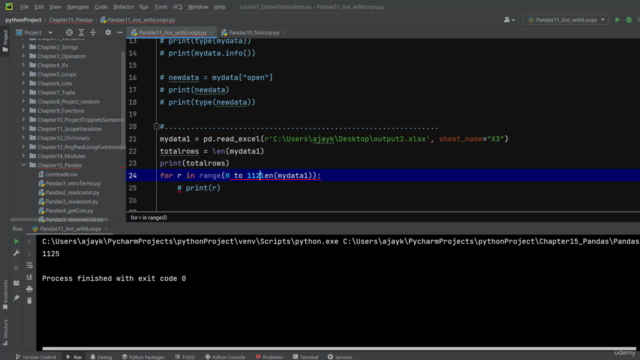Screen dimensions: 640x360
Task: Open Pandas1_introTerms.py file
Action: click(x=73, y=183)
